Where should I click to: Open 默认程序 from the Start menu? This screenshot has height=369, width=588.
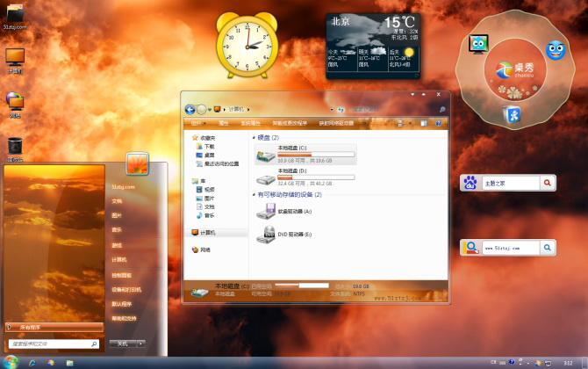coord(121,304)
